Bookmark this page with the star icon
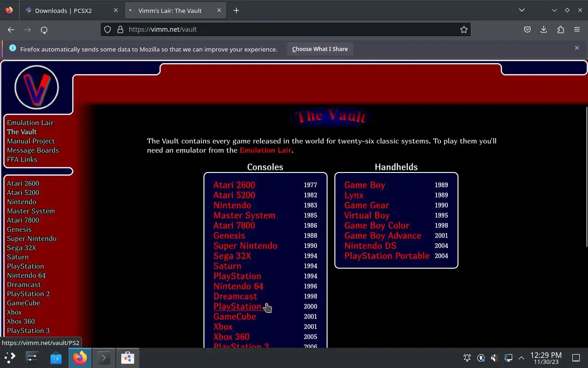This screenshot has width=588, height=368. [464, 29]
